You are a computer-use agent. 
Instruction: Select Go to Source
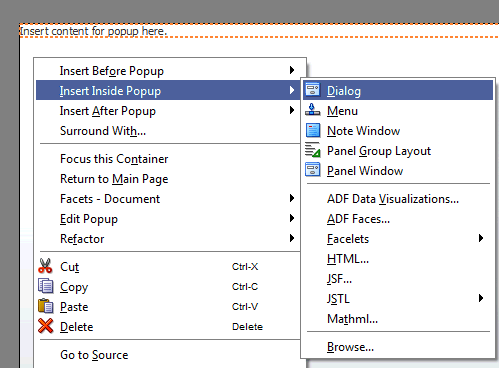(168, 355)
